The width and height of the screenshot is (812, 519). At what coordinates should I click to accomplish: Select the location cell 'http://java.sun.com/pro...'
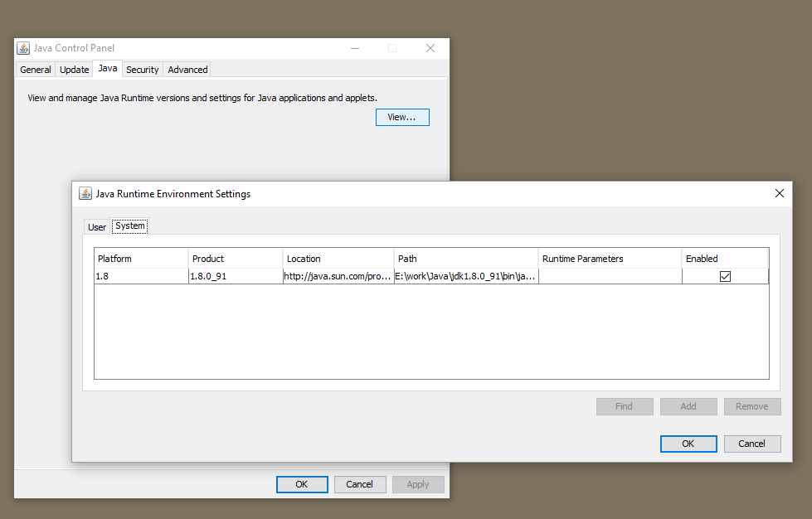pos(338,276)
